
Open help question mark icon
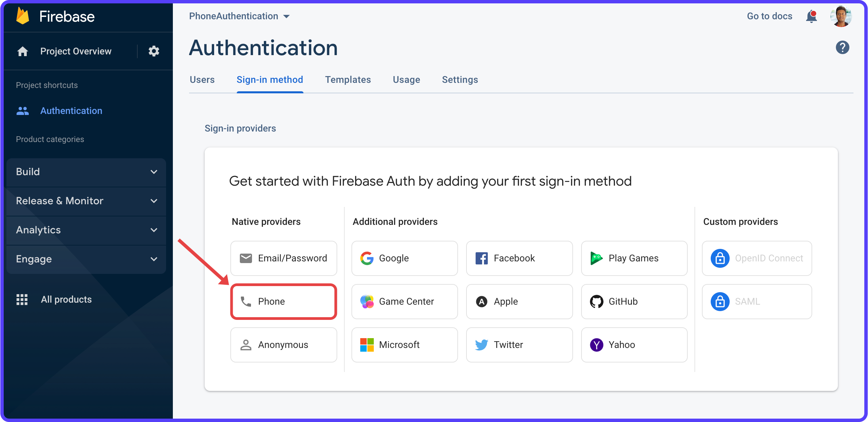click(x=842, y=47)
